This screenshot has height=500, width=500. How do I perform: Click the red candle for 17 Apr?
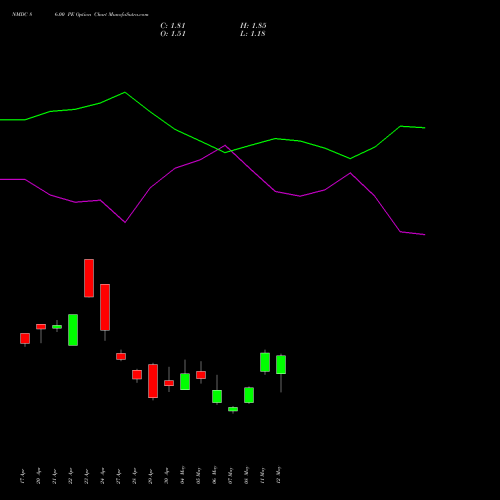25,338
